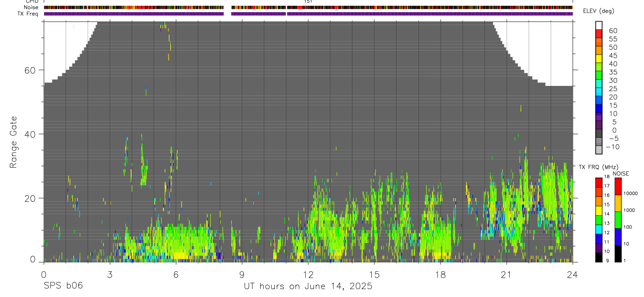The height and width of the screenshot is (297, 644).
Task: Click the ELEV scale value '55'
Action: tap(613, 39)
